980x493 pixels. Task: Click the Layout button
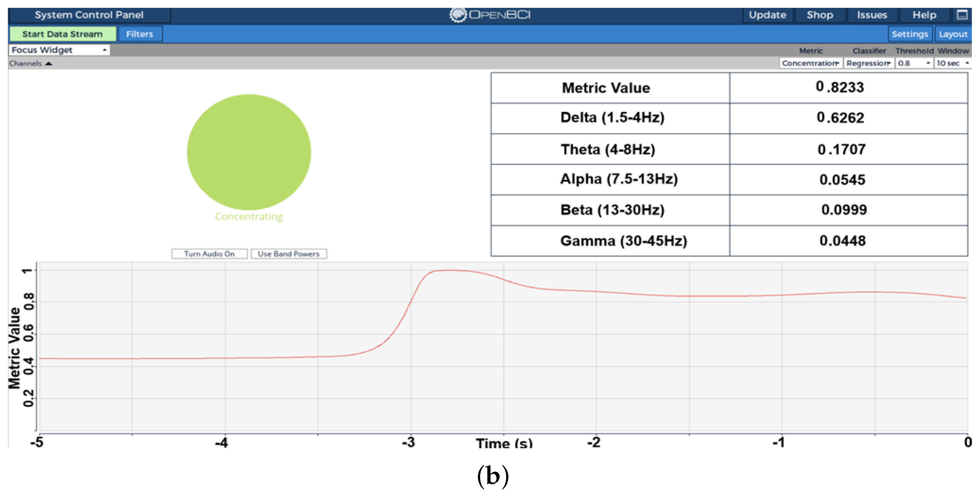(953, 34)
